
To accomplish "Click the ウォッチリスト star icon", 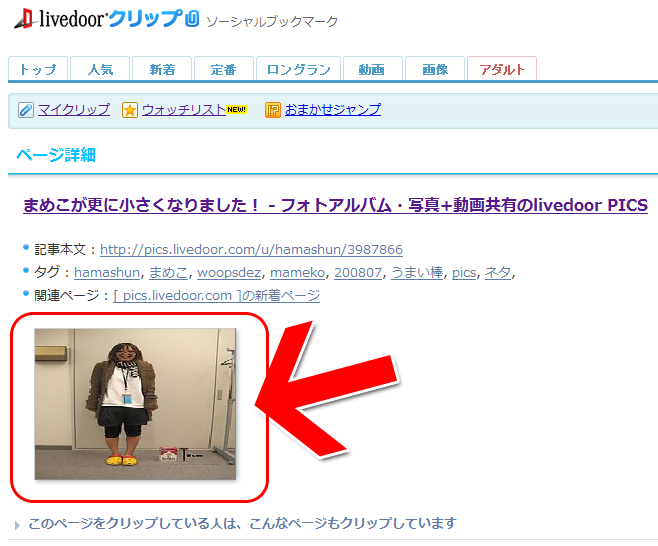I will (130, 110).
